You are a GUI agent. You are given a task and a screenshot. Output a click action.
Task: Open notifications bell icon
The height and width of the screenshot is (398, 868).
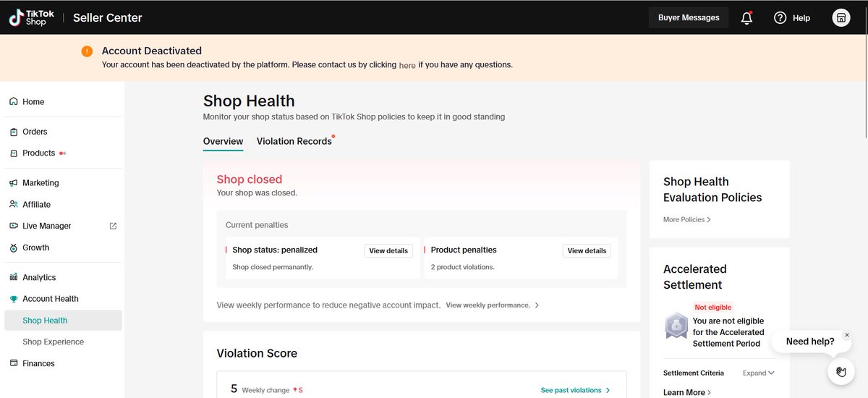click(x=747, y=18)
